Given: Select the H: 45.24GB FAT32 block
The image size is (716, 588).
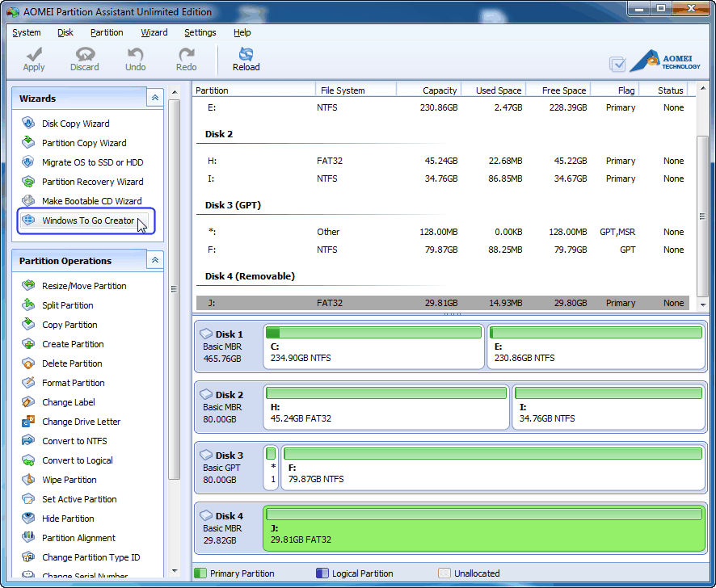Looking at the screenshot, I should (386, 407).
